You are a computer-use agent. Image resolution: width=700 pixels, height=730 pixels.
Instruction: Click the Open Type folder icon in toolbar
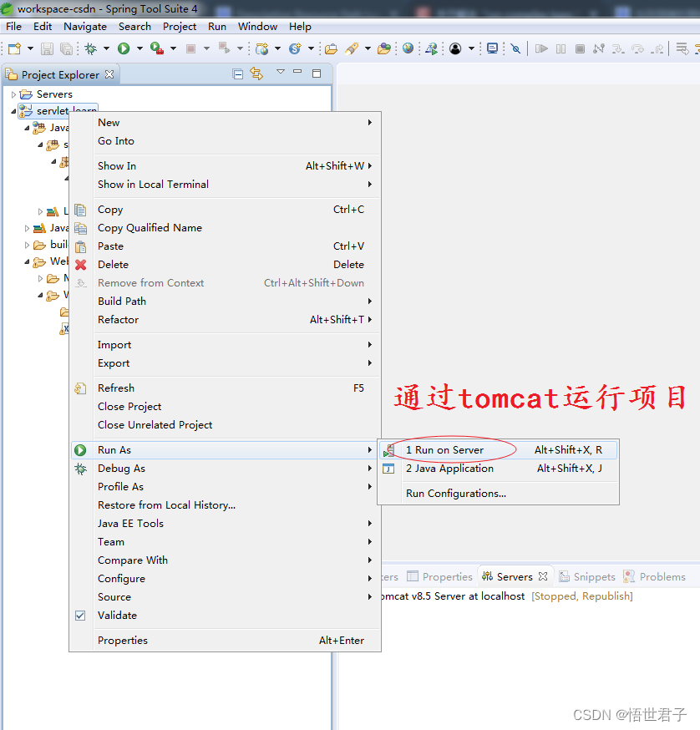tap(331, 48)
